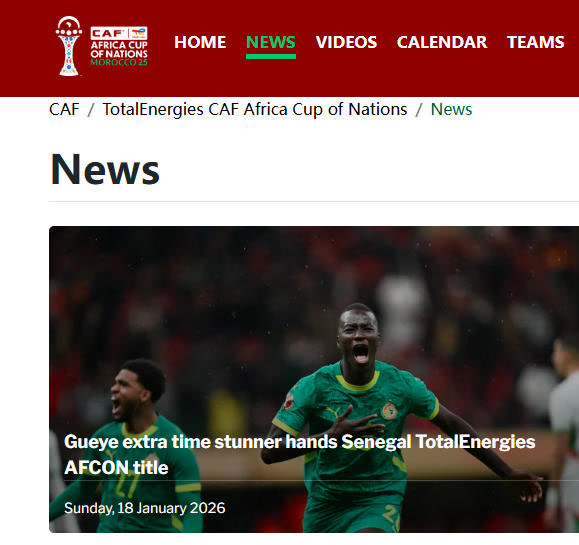Go to the HOME navigation item
Viewport: 579px width, 545px height.
[200, 42]
